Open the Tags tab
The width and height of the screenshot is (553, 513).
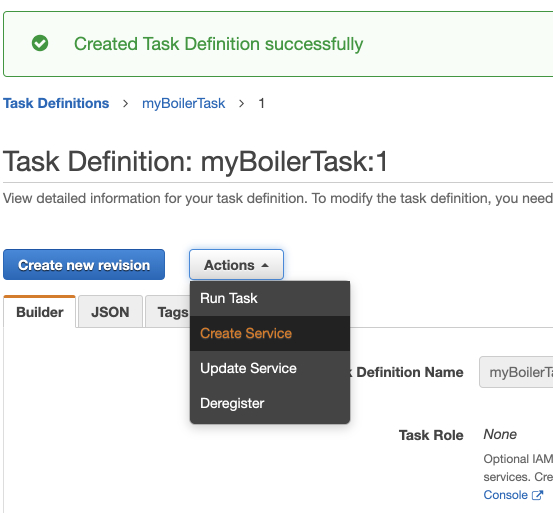[x=168, y=312]
